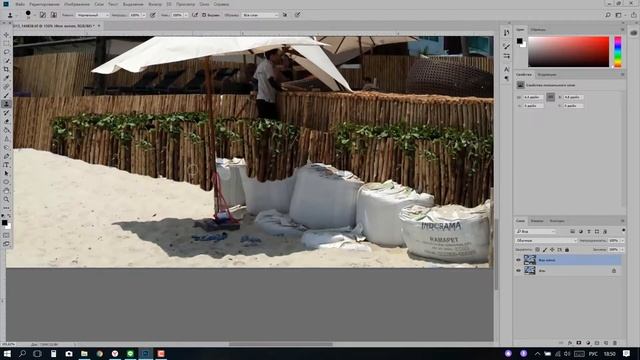Open the flow (Нажим) slider arrow
The width and height of the screenshot is (640, 360).
coord(186,15)
